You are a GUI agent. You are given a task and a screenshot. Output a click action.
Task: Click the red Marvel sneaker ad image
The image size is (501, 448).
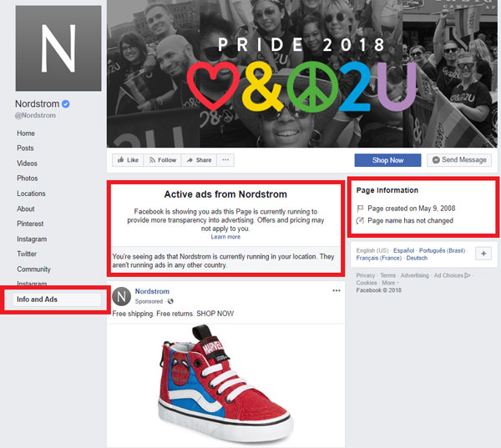pos(225,385)
